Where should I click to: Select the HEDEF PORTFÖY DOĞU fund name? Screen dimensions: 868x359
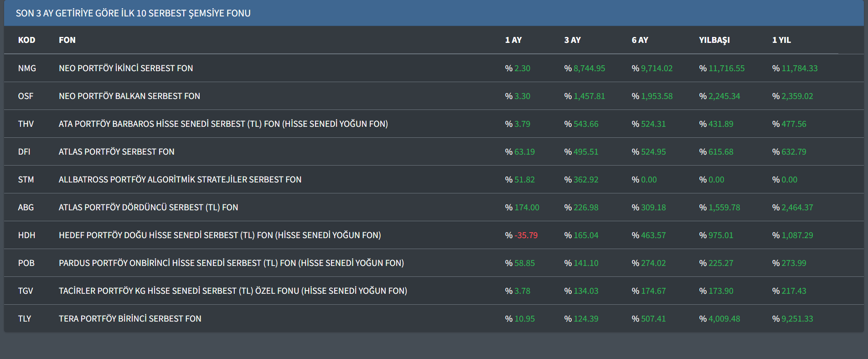pyautogui.click(x=220, y=235)
